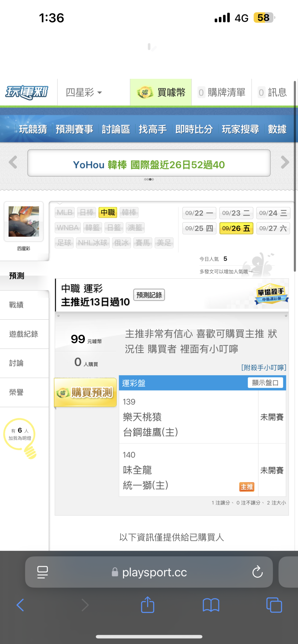The width and height of the screenshot is (298, 644).
Task: Show Safari open tabs
Action: [274, 605]
